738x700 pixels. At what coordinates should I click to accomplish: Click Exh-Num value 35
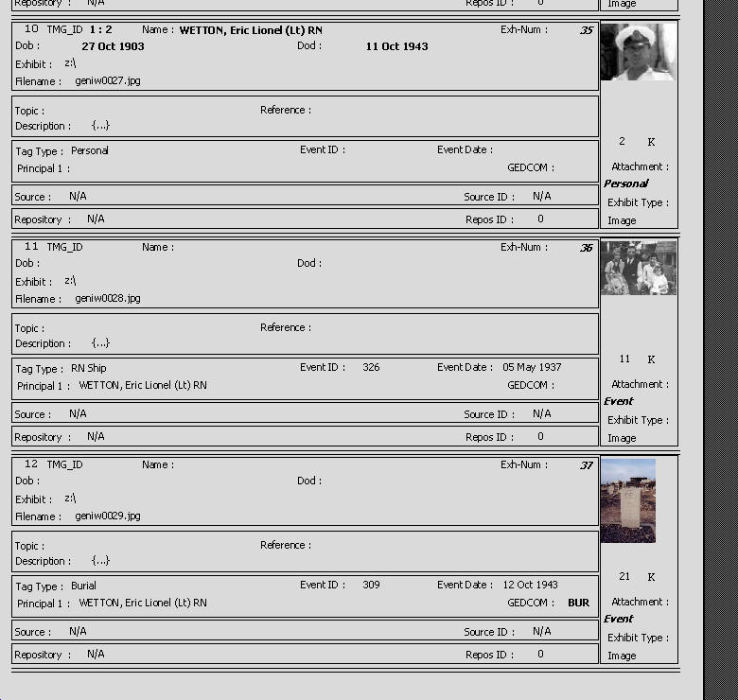pos(587,30)
